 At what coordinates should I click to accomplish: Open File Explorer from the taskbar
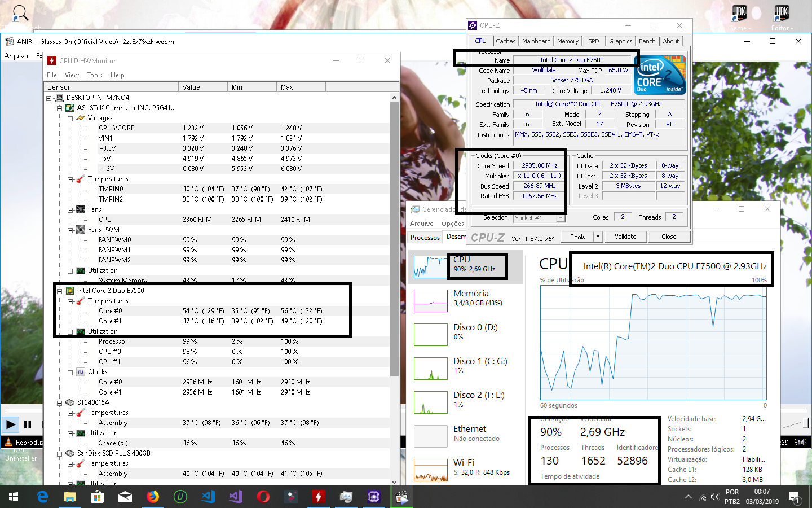tap(70, 497)
